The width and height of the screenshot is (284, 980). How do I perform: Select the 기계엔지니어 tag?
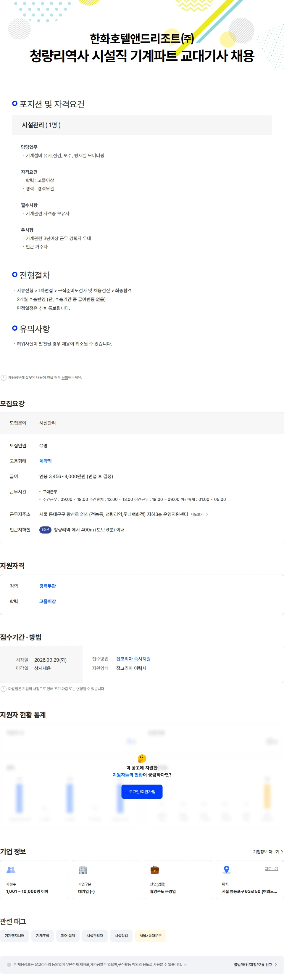(x=14, y=936)
